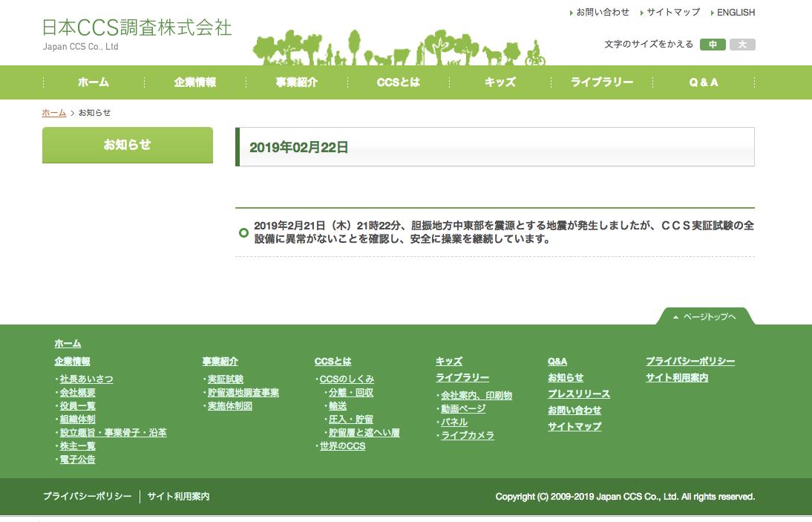Open the プレスリリース footer link
The height and width of the screenshot is (522, 812).
click(578, 394)
